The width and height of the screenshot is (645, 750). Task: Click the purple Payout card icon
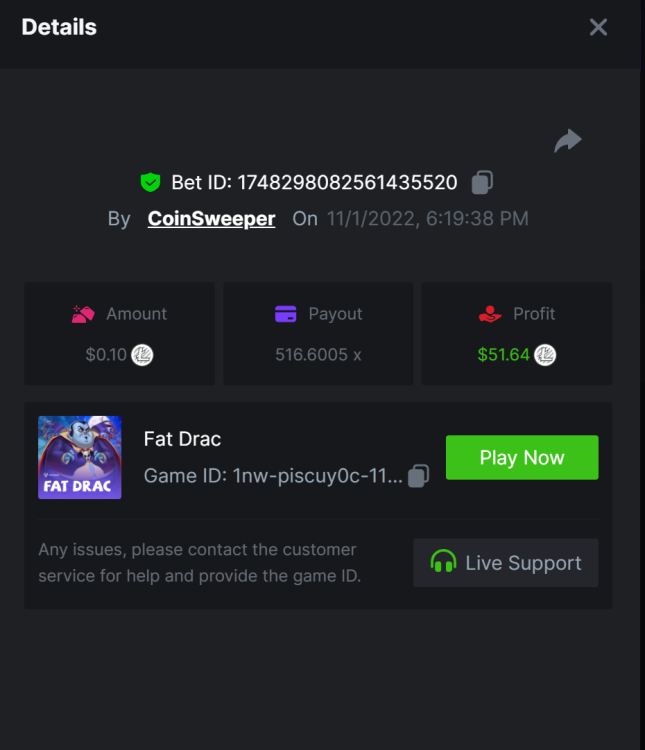coord(286,314)
